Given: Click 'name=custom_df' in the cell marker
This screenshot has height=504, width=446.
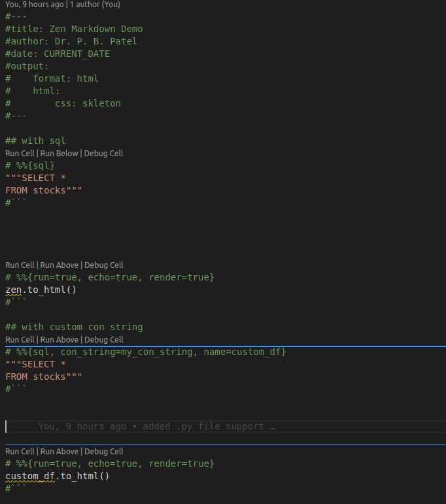Looking at the screenshot, I should click(242, 352).
